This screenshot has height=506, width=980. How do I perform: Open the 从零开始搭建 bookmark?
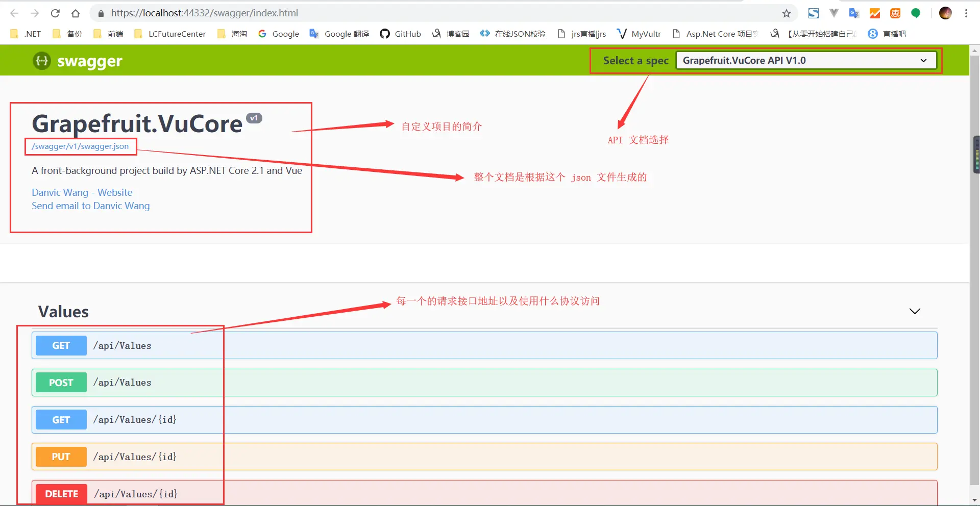(x=814, y=34)
